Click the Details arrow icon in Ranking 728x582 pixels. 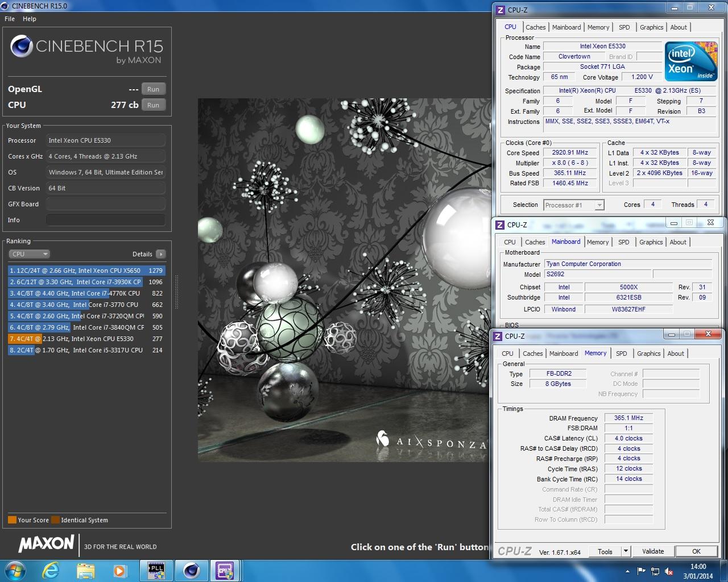point(161,254)
